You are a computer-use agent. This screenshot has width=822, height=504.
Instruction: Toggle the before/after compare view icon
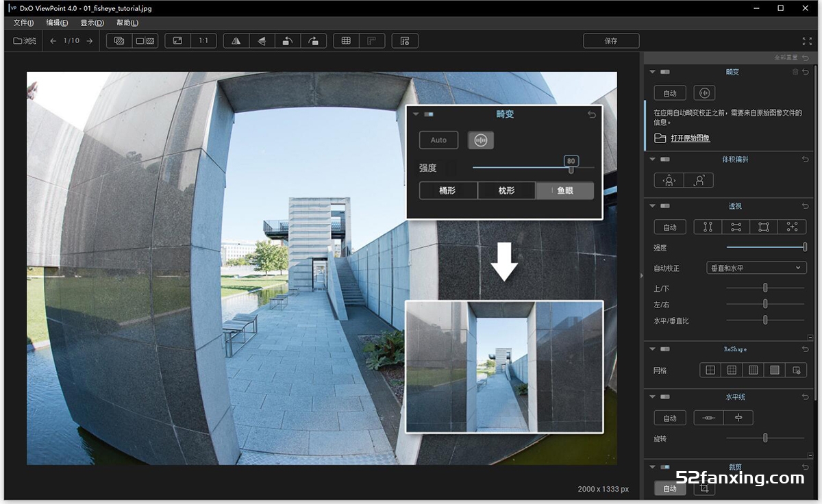[x=119, y=41]
